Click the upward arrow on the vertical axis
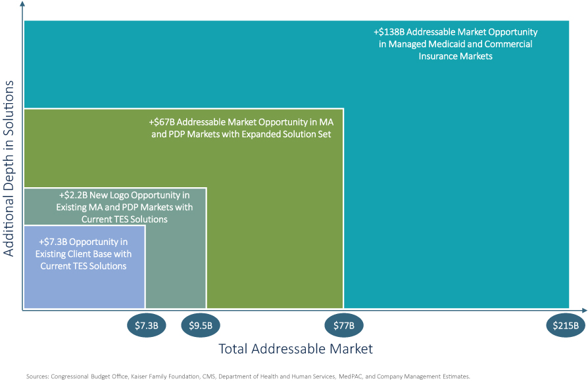Image resolution: width=588 pixels, height=381 pixels. [24, 8]
